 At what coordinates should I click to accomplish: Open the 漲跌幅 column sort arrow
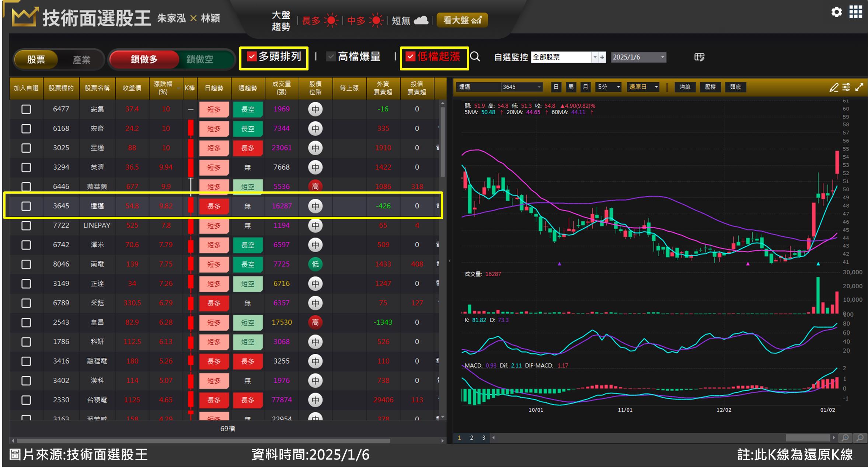coord(178,89)
